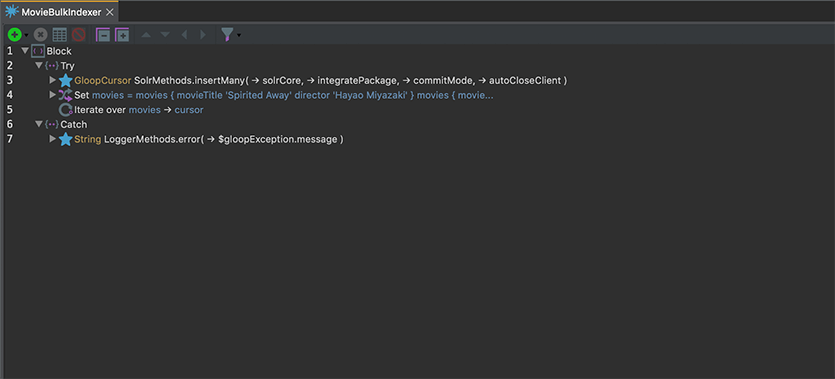Click the filter funnel icon
835x379 pixels.
[227, 35]
